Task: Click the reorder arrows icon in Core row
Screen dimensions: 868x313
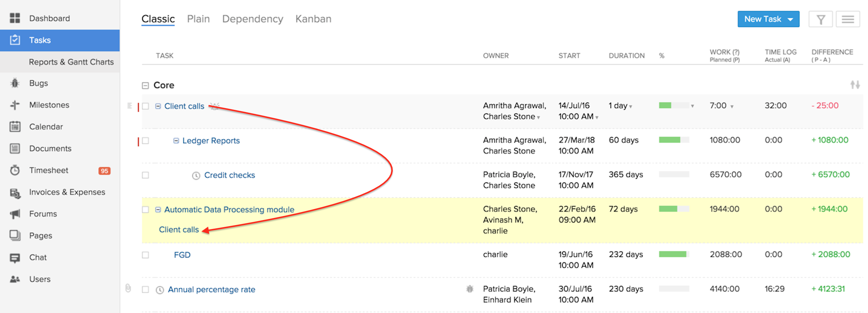Action: pos(855,85)
